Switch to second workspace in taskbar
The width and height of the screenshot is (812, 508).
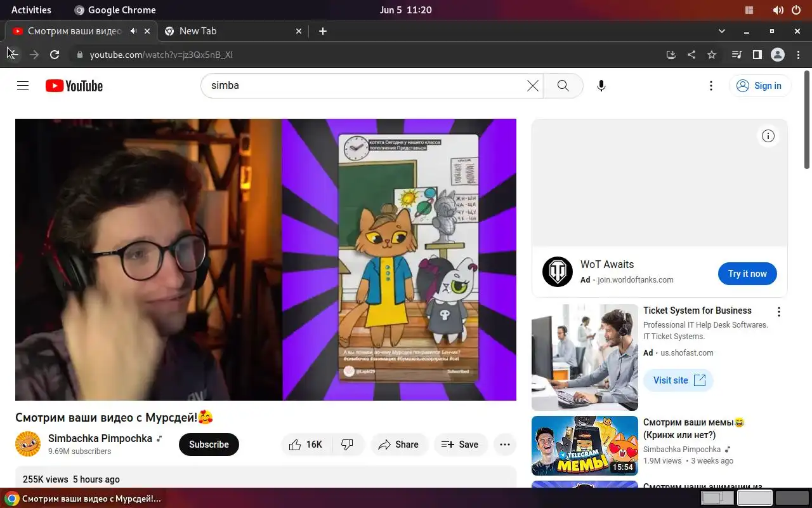click(755, 498)
